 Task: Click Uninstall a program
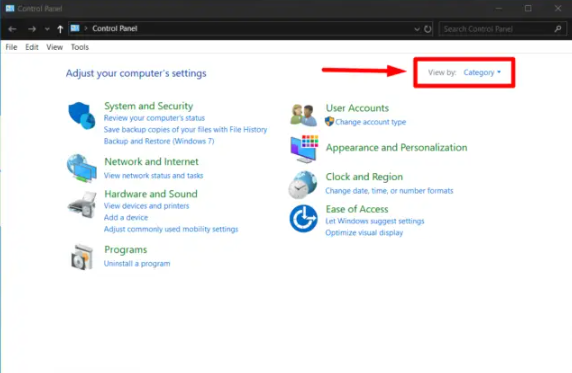(x=137, y=264)
